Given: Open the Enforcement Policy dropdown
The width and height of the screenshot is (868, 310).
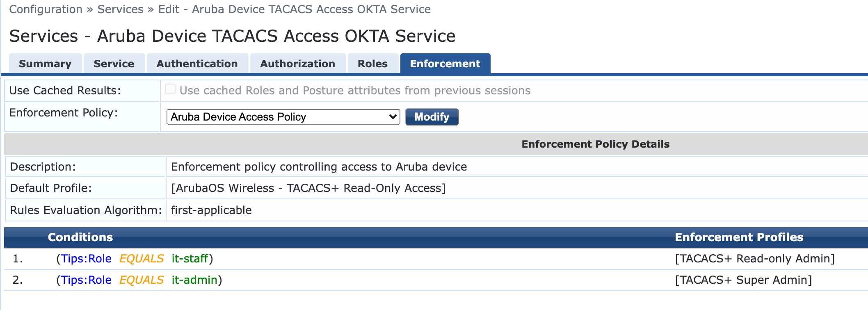Looking at the screenshot, I should 283,116.
